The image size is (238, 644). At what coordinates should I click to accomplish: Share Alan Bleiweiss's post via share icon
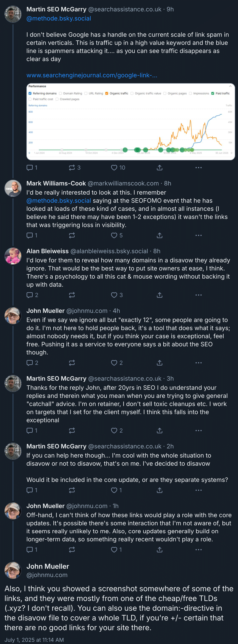click(160, 295)
